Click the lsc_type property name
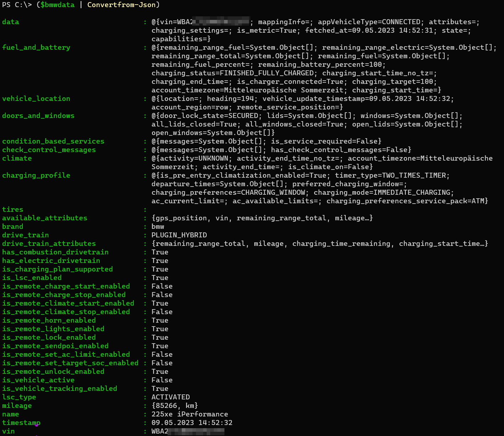Screen dimensions: 504x436 point(19,397)
